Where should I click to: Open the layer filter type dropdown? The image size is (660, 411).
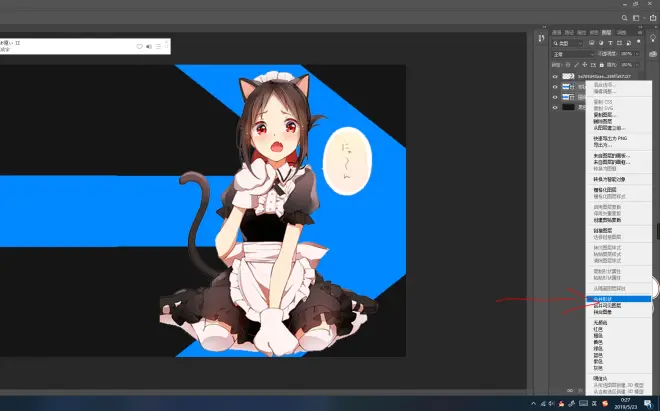coord(568,43)
